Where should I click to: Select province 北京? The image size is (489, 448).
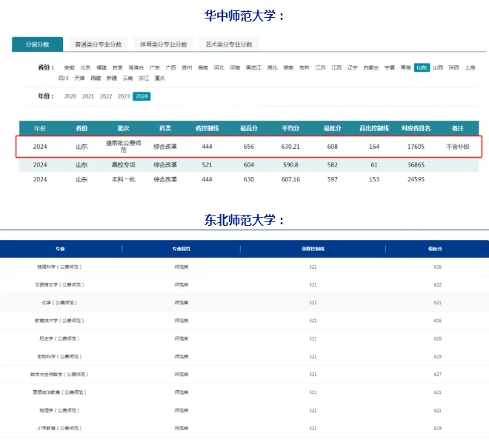(x=85, y=67)
